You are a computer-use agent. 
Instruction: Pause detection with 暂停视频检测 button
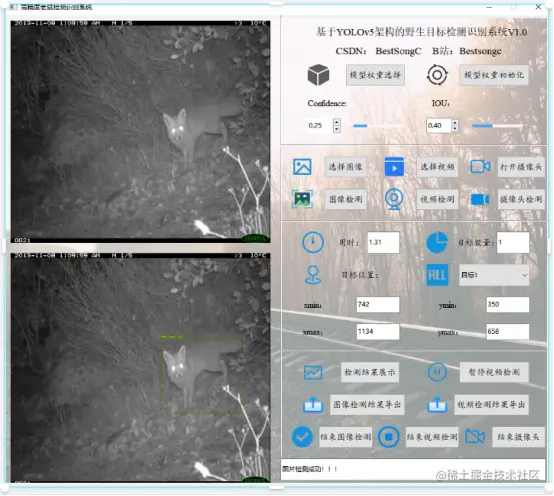494,372
